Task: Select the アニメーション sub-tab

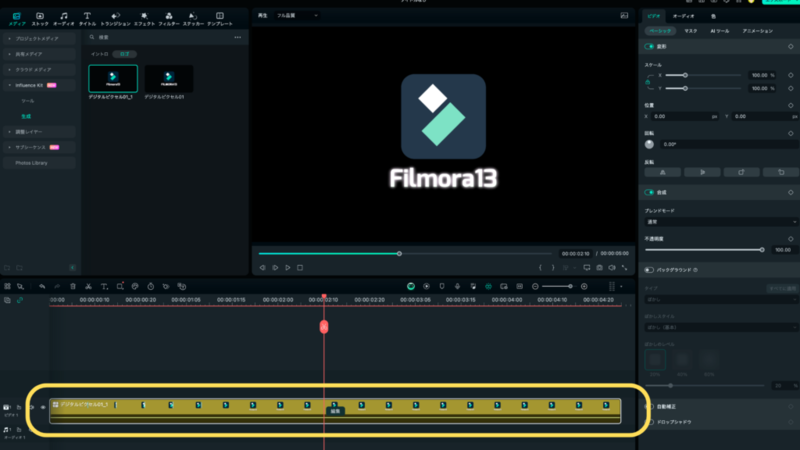Action: pos(758,31)
